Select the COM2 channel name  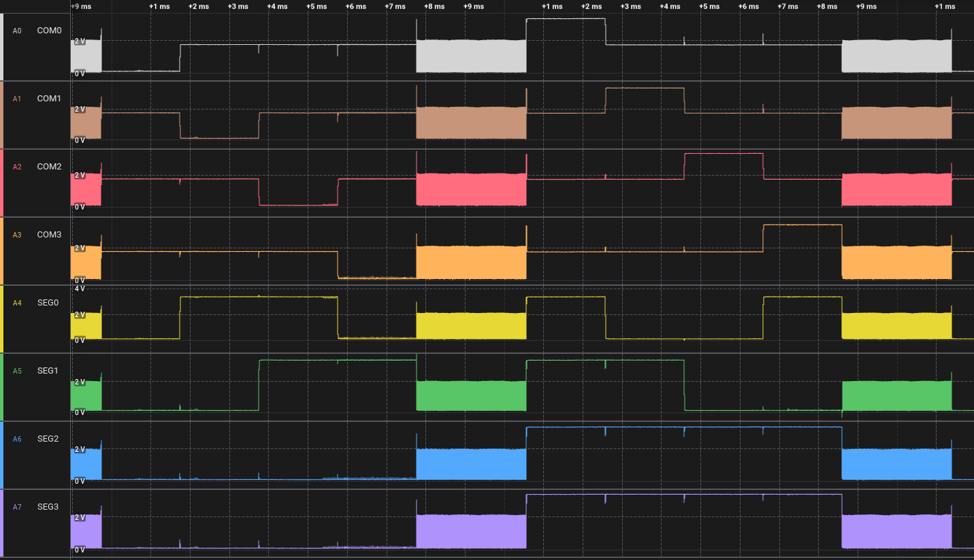tap(49, 167)
